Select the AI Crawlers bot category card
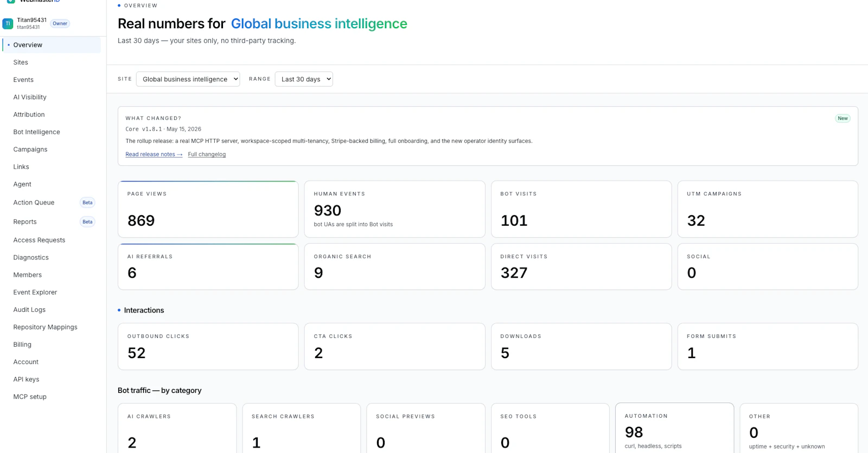 click(x=177, y=428)
